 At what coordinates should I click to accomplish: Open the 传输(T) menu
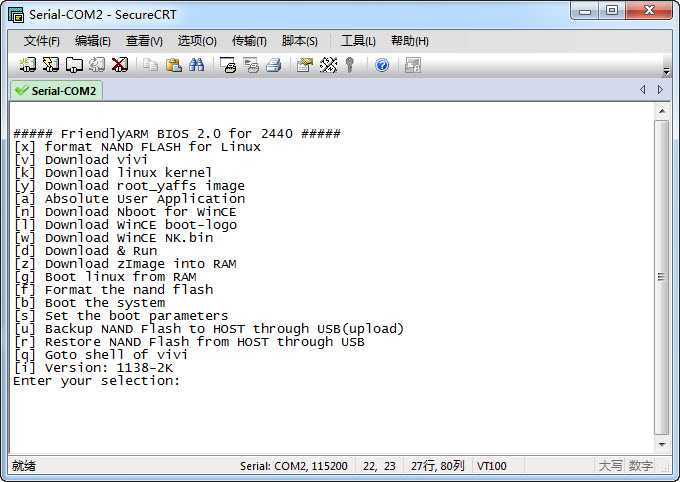249,41
